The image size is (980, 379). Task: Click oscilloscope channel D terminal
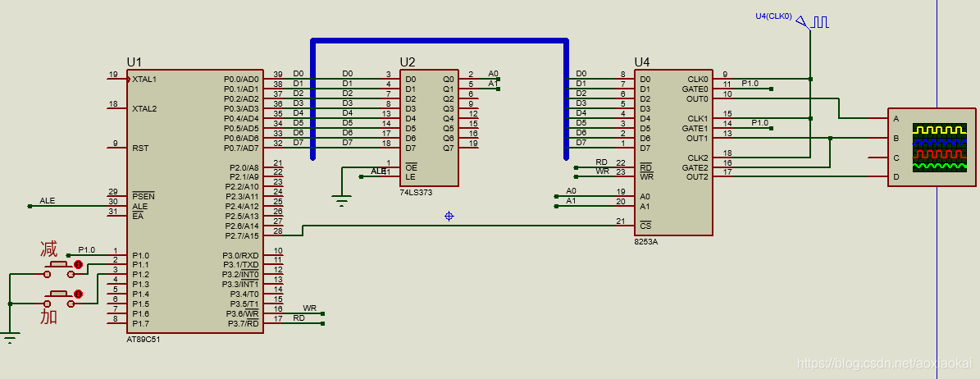pos(896,177)
